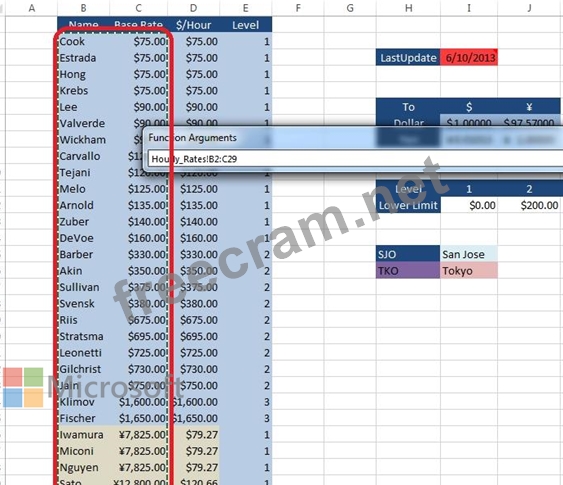Select Iwamura's ¥7,825.00 base rate cell
The image size is (563, 485).
(x=139, y=435)
